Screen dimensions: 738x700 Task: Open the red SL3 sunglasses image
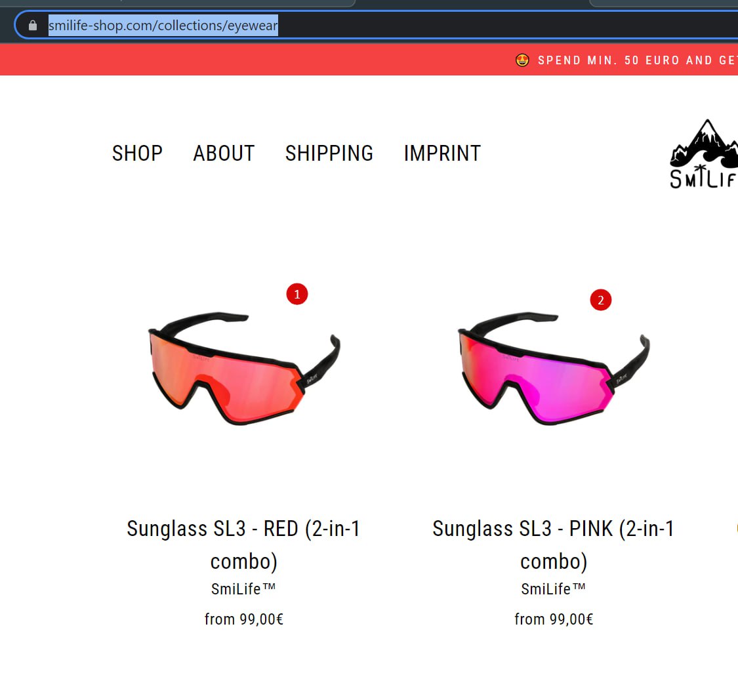244,369
